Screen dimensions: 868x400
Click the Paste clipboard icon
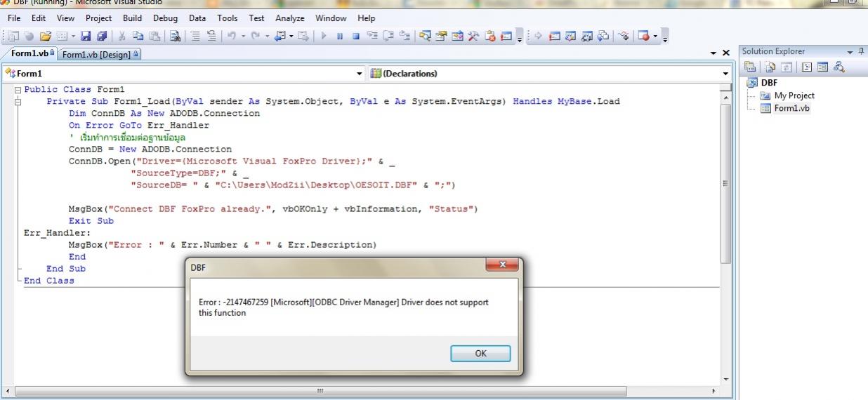coord(153,35)
